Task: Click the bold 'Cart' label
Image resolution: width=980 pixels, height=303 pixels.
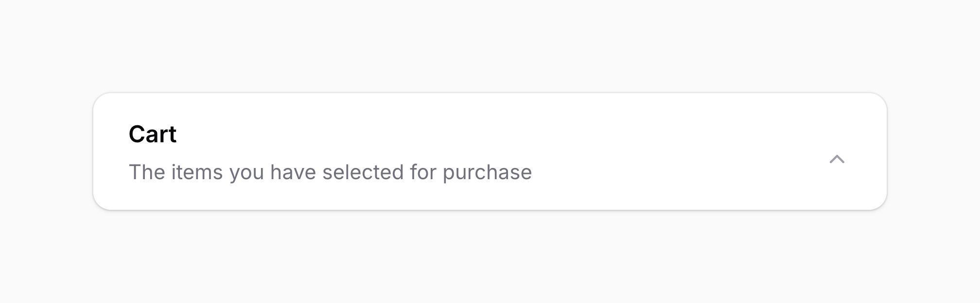Action: 152,134
